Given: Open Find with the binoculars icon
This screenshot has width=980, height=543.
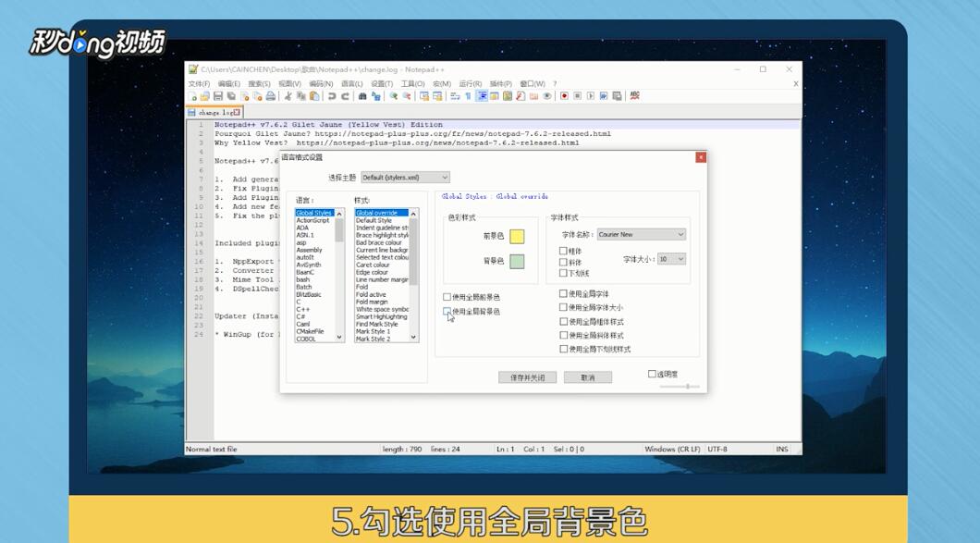Looking at the screenshot, I should click(x=362, y=96).
